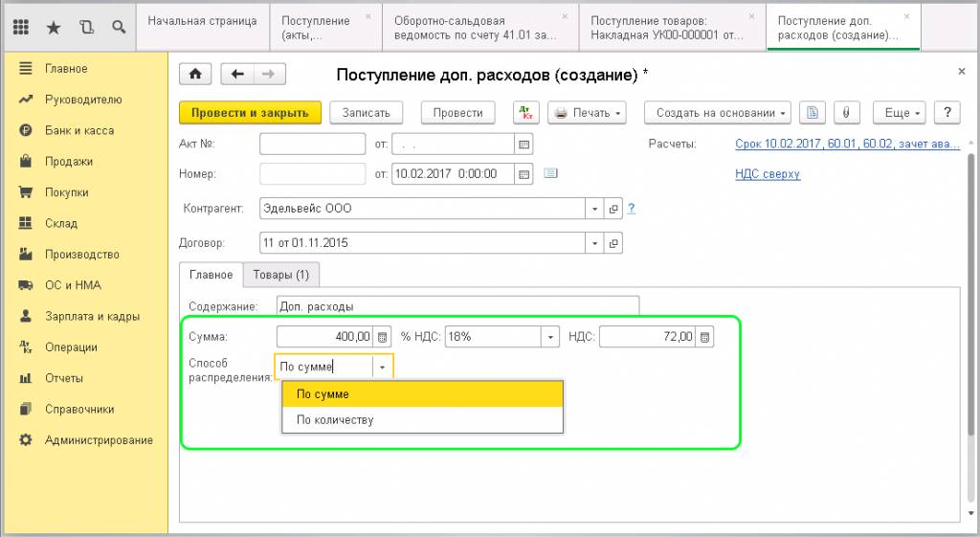Viewport: 980px width, 537px height.
Task: Open Создать на основании dropdown
Action: (718, 113)
